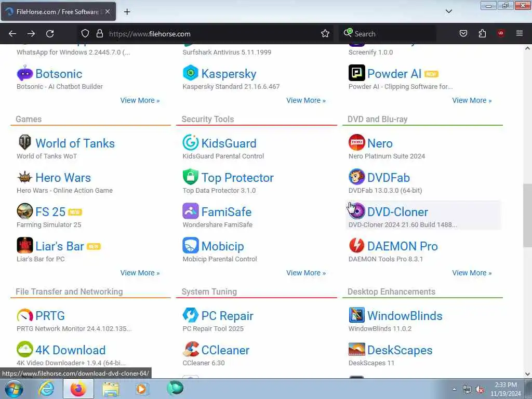Open the WindowBlinds link
Image resolution: width=532 pixels, height=399 pixels.
pyautogui.click(x=405, y=316)
